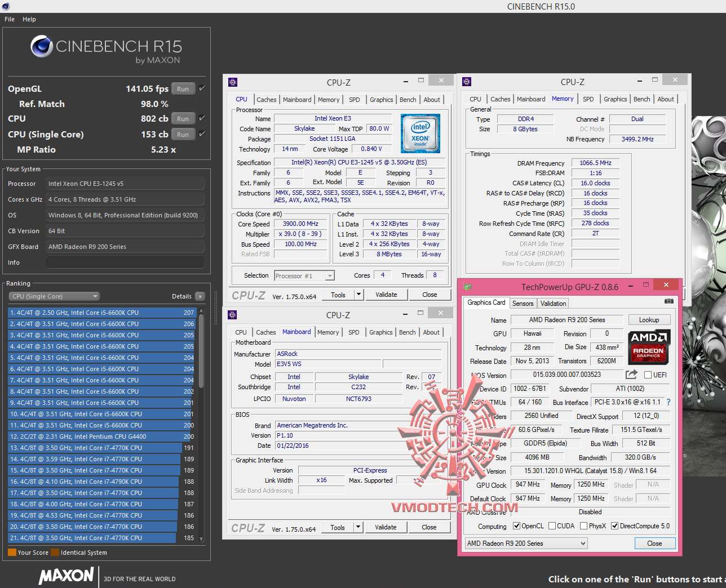Click Validate in the Mainboard CPU-Z window
Screen dimensions: 726x588
pyautogui.click(x=386, y=527)
